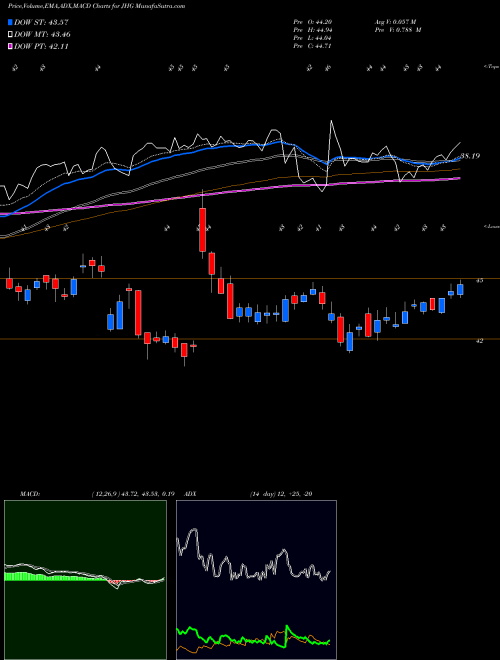The image size is (500, 660).
Task: Click the 42 price level label
Action: 479,341
